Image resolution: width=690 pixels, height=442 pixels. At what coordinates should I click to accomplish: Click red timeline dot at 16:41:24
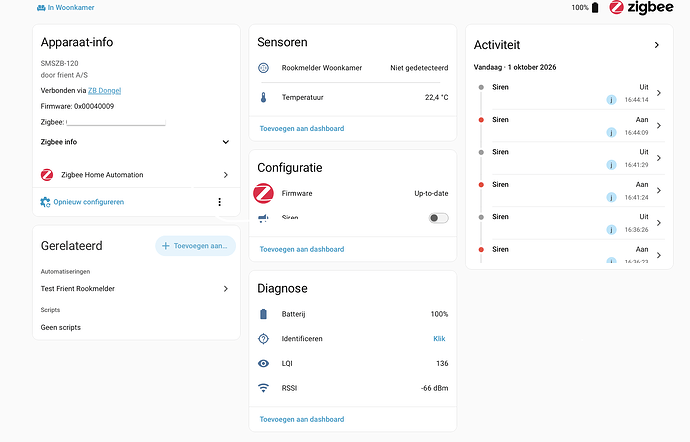[x=481, y=184]
